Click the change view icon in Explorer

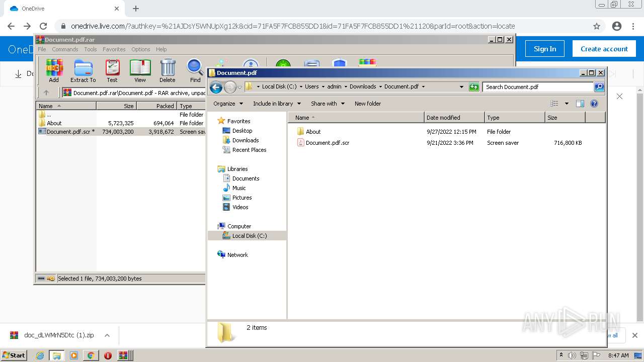pyautogui.click(x=554, y=104)
